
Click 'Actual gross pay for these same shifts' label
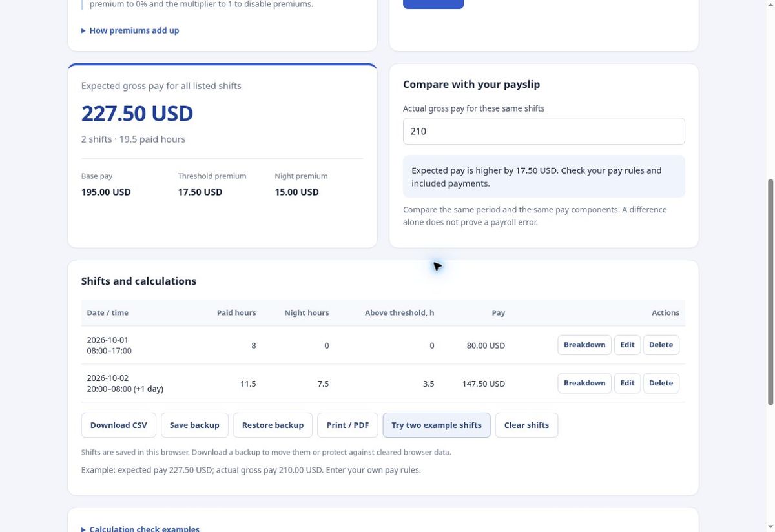tap(473, 108)
